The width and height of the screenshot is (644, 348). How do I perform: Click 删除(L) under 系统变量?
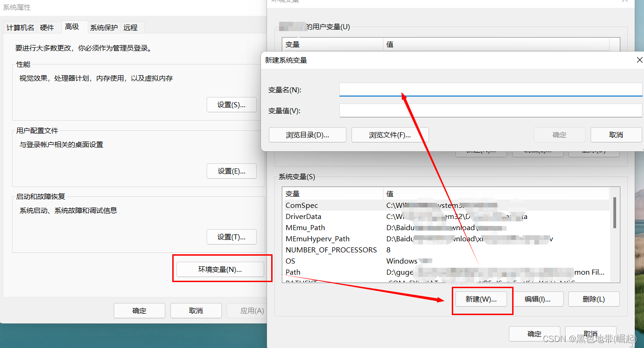coord(594,299)
